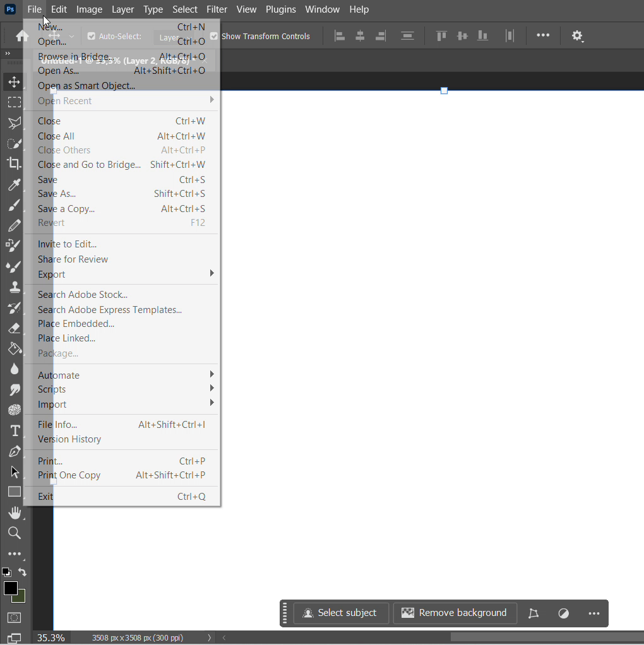This screenshot has height=645, width=644.
Task: Activate the Horizontal Type tool
Action: (x=14, y=430)
